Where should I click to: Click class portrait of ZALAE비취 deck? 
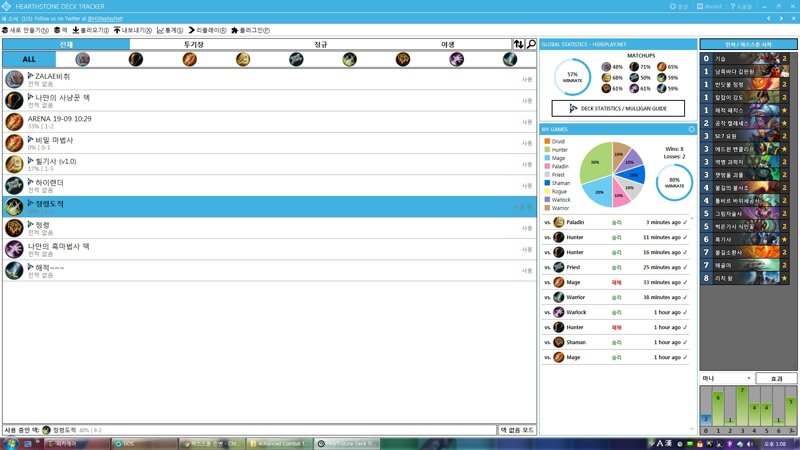tap(14, 80)
